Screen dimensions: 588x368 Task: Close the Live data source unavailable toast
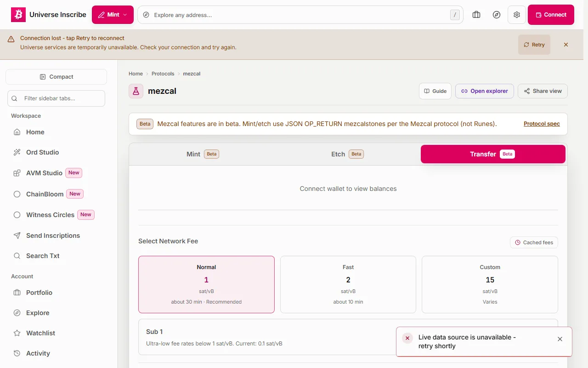click(x=560, y=339)
